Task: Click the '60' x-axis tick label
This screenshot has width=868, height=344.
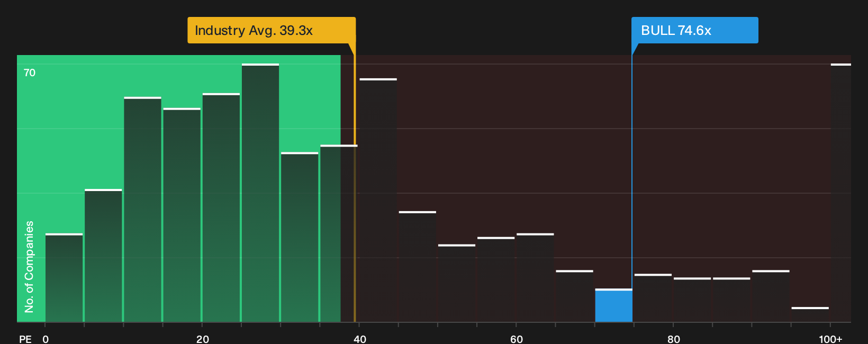Action: (517, 339)
